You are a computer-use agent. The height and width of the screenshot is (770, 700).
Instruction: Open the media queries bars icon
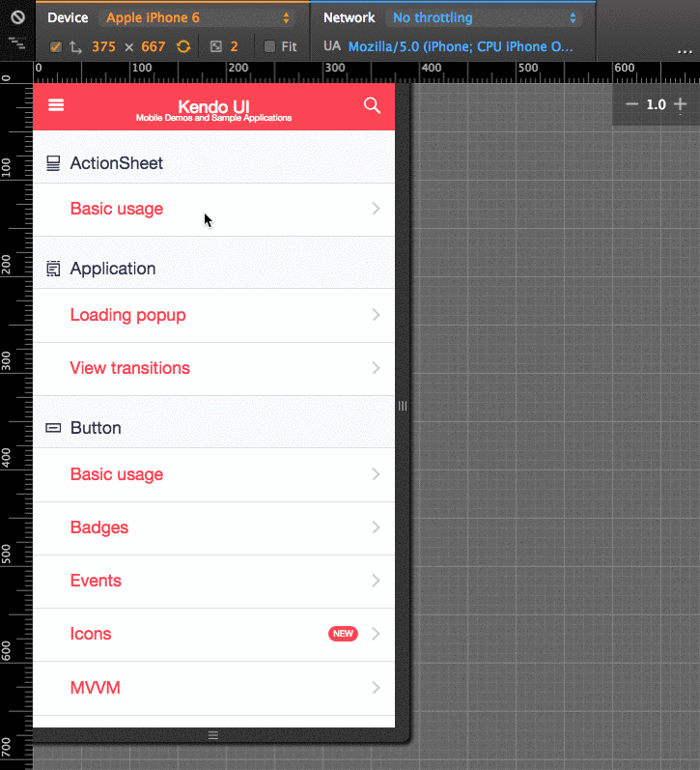(17, 43)
